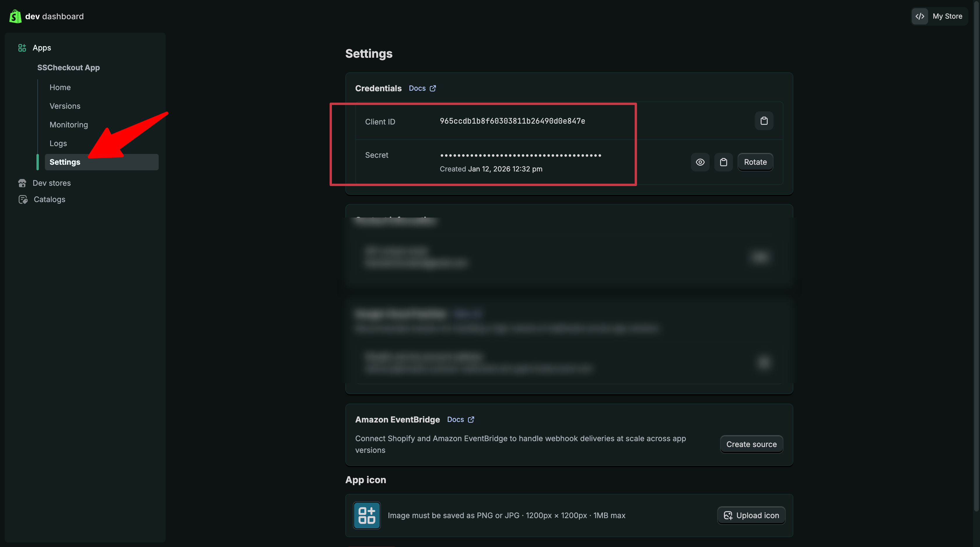Rotate the app Secret
Image resolution: width=980 pixels, height=547 pixels.
pos(755,162)
